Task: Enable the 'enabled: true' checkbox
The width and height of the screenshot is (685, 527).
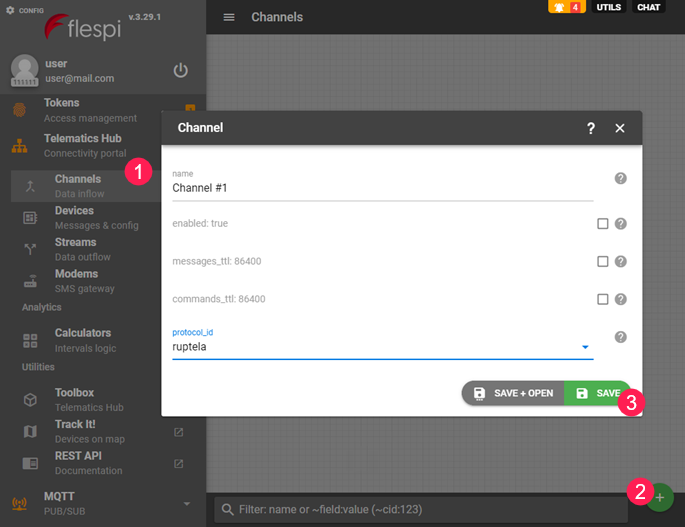Action: (x=602, y=224)
